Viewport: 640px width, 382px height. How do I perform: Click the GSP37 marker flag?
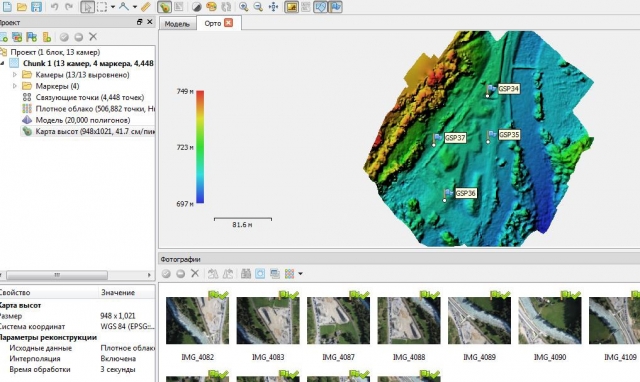coord(438,138)
